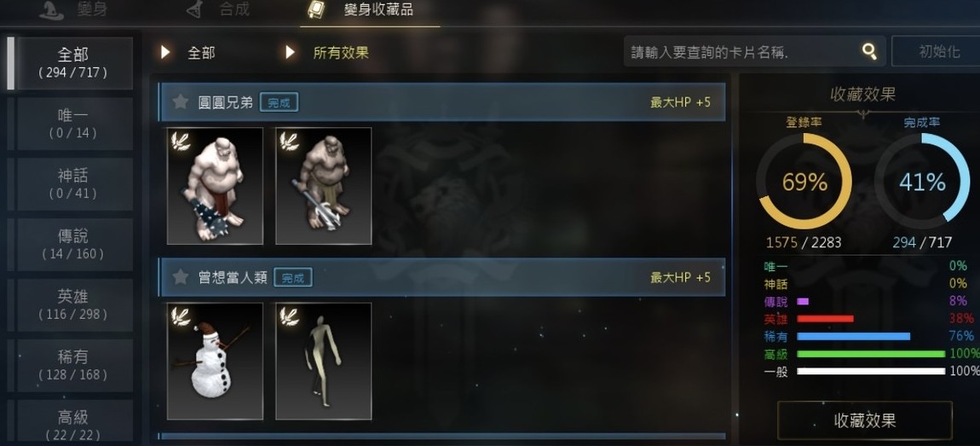Viewport: 980px width, 446px height.
Task: Click the 合成 flask icon
Action: point(196,9)
